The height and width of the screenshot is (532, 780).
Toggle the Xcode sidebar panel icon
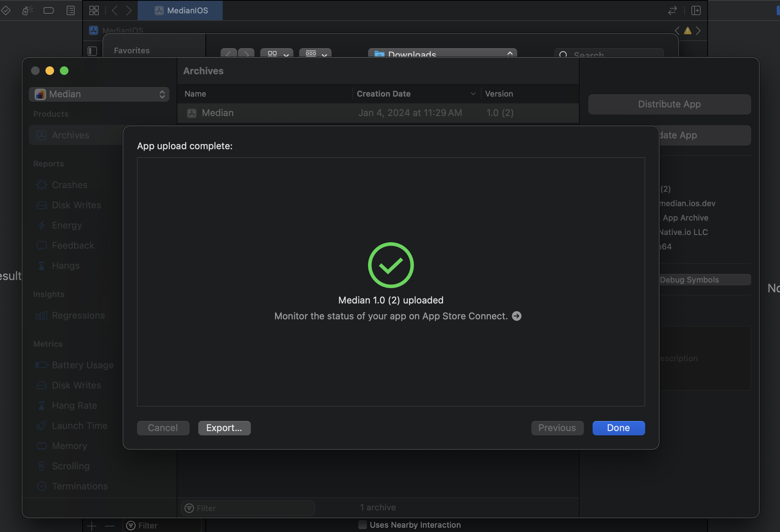(x=92, y=51)
